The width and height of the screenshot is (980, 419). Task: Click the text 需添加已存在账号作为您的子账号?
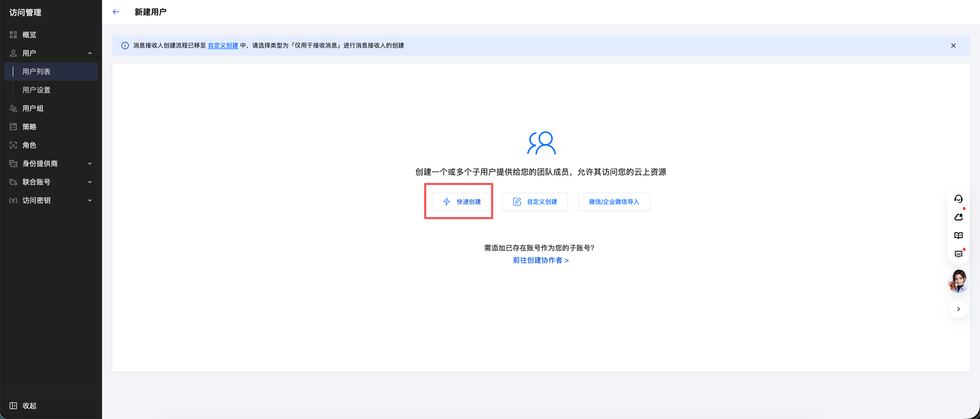(x=539, y=248)
